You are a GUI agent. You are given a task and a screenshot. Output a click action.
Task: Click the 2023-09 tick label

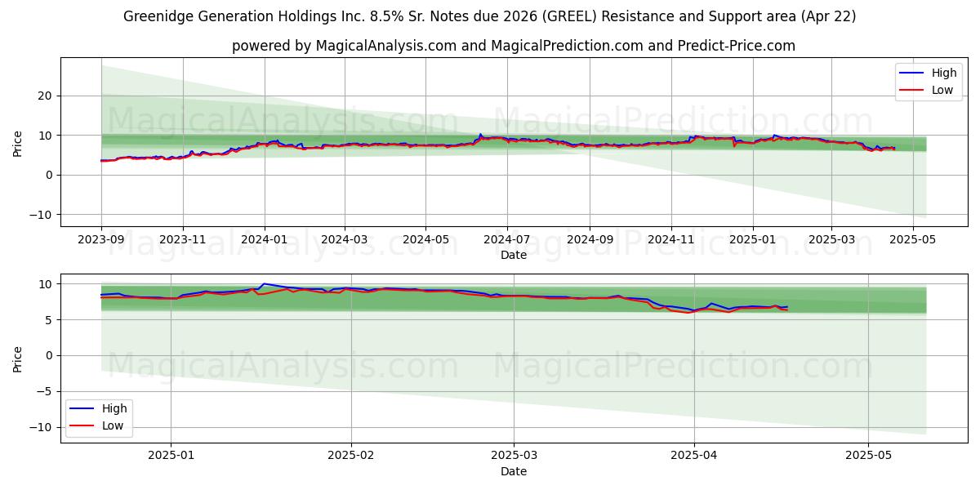pyautogui.click(x=101, y=240)
